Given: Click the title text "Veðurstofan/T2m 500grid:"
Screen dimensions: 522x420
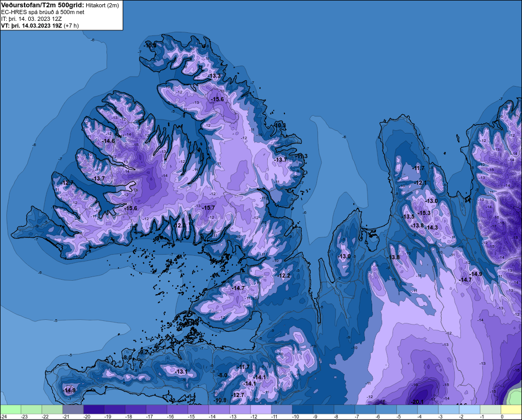Looking at the screenshot, I should click(43, 5).
